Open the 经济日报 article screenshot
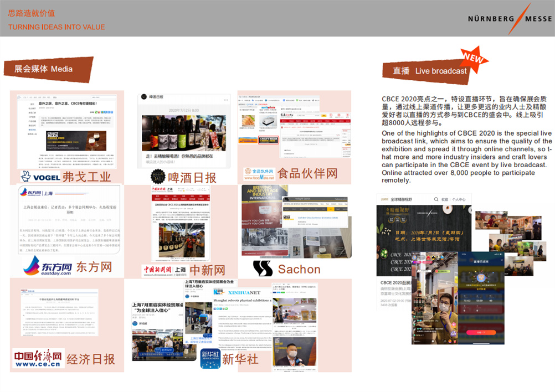555x392 pixels. (x=59, y=312)
